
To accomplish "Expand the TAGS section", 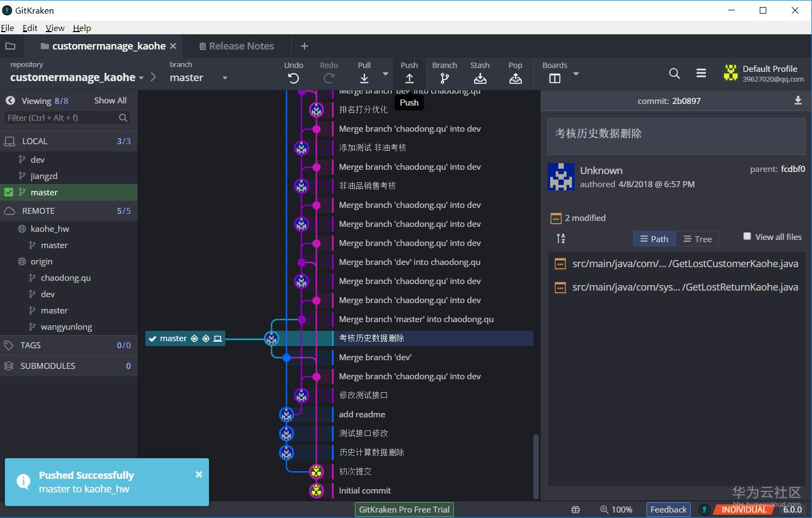I will [x=69, y=345].
